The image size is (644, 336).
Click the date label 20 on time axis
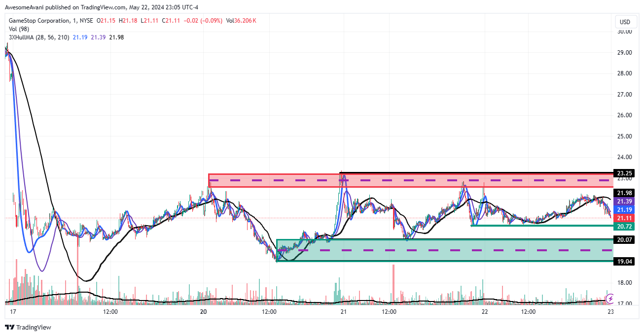tap(204, 312)
